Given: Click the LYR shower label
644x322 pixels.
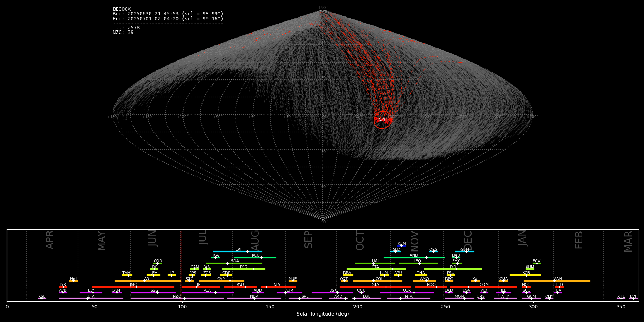Looking at the screenshot, I should pyautogui.click(x=63, y=285).
